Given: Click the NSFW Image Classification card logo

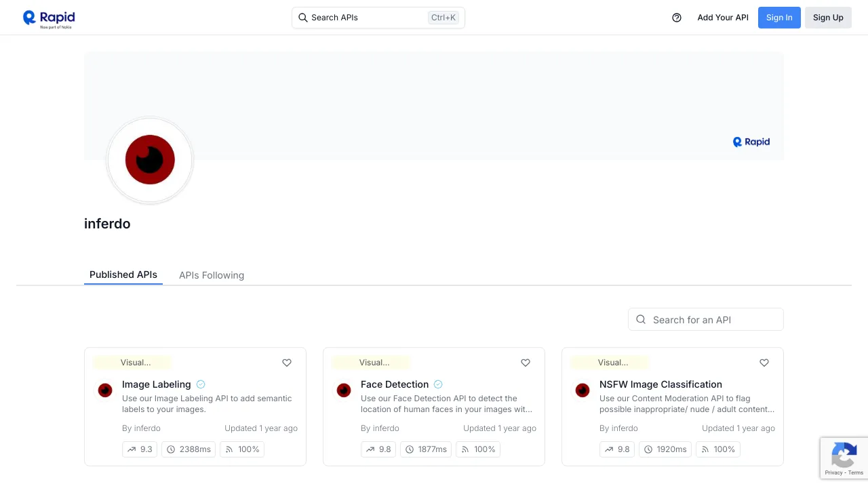Looking at the screenshot, I should click(583, 390).
